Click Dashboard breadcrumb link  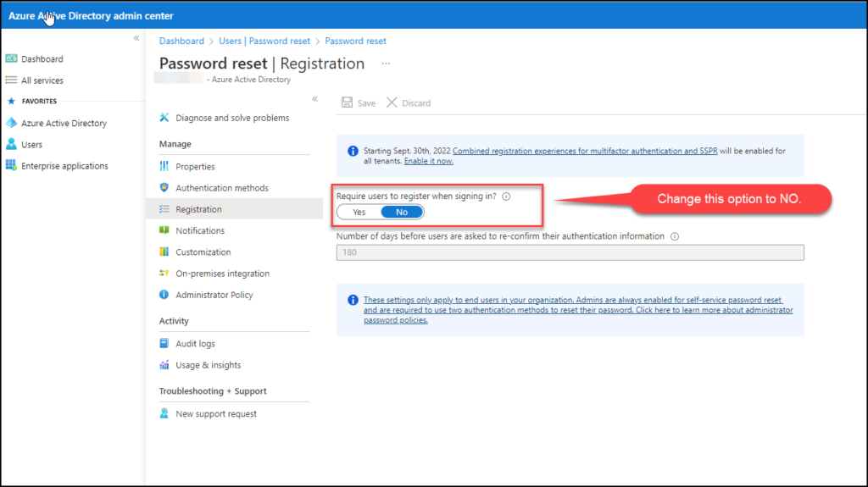point(181,41)
